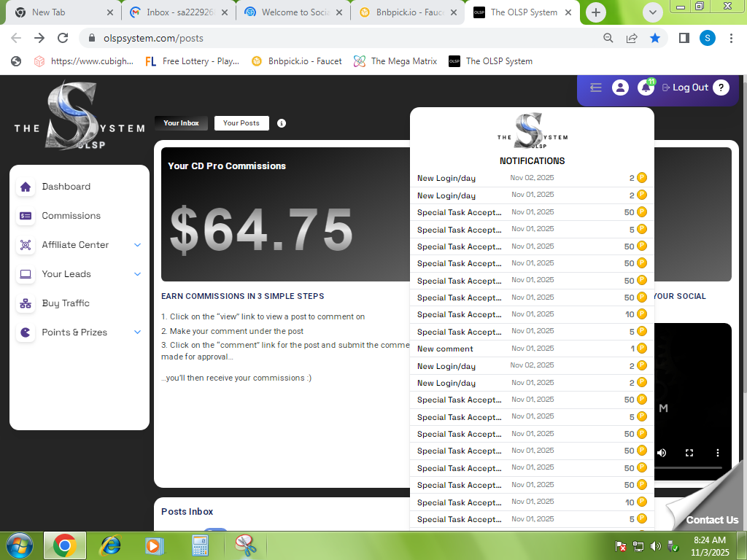The height and width of the screenshot is (560, 747).
Task: Click the info icon beside Your Posts
Action: coord(282,123)
